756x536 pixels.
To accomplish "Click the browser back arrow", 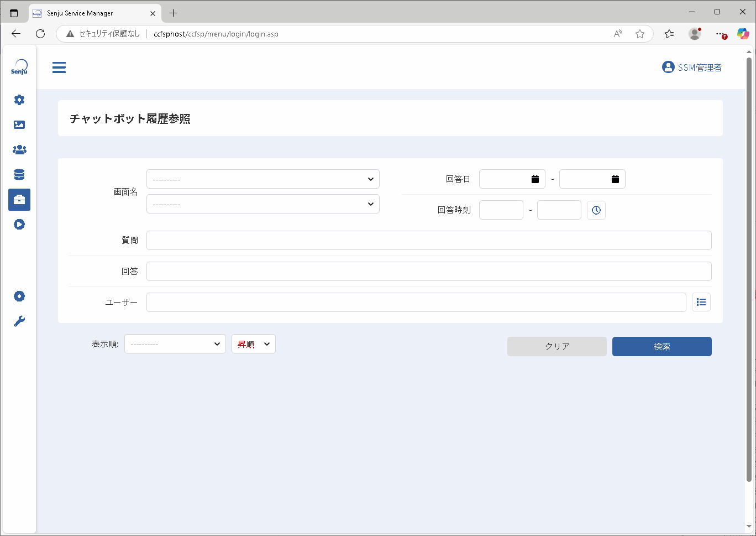I will [x=16, y=34].
